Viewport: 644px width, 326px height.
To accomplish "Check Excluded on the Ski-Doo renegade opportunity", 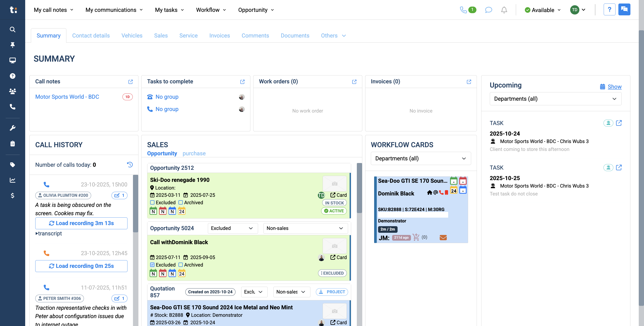I will tap(152, 202).
